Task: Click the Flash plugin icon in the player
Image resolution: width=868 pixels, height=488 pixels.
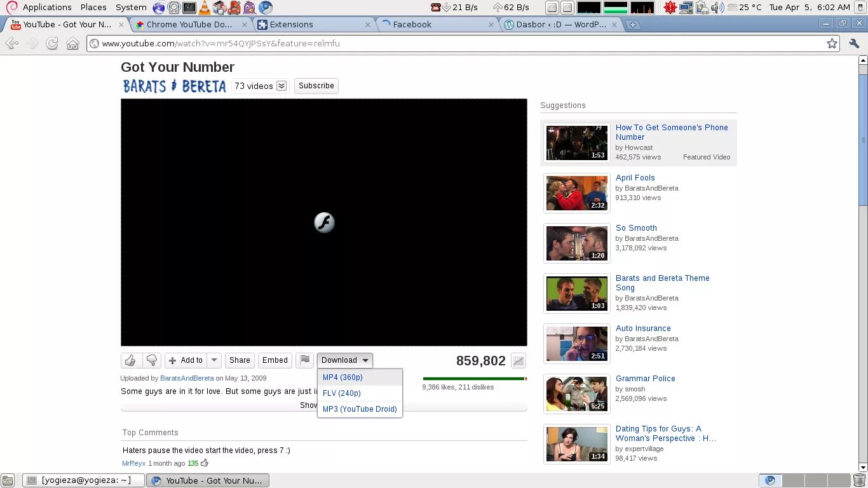Action: pyautogui.click(x=324, y=222)
